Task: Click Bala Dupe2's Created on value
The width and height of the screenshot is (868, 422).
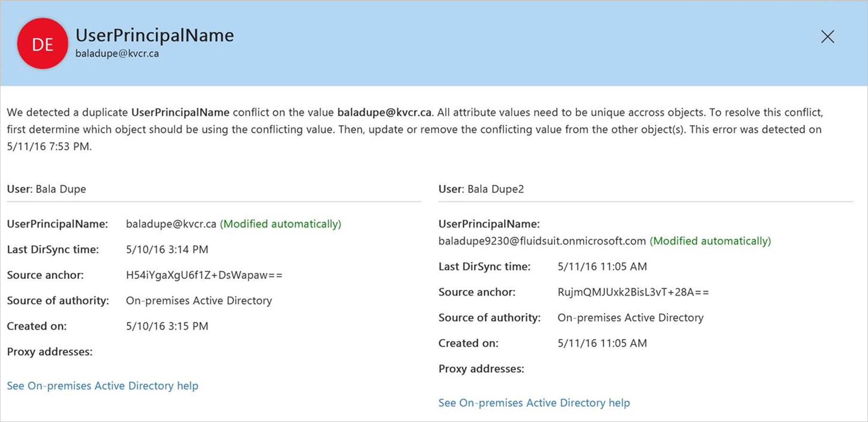Action: pos(602,343)
